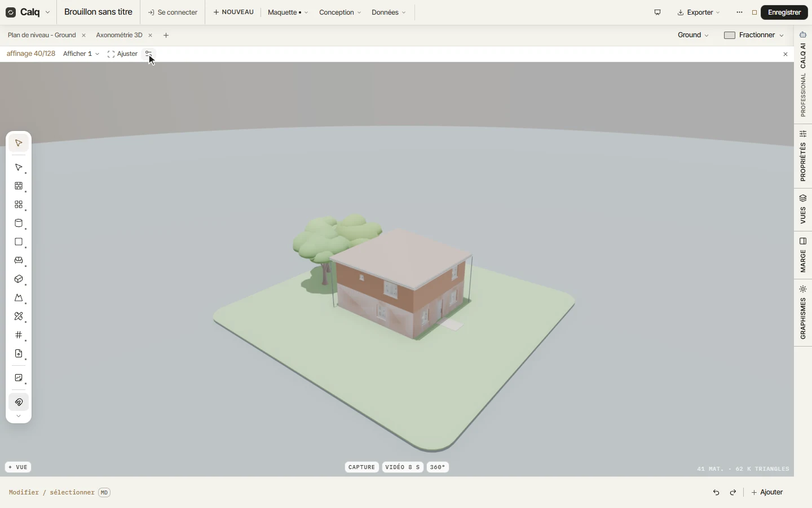The height and width of the screenshot is (508, 812).
Task: Select the chart image tool
Action: [19, 378]
